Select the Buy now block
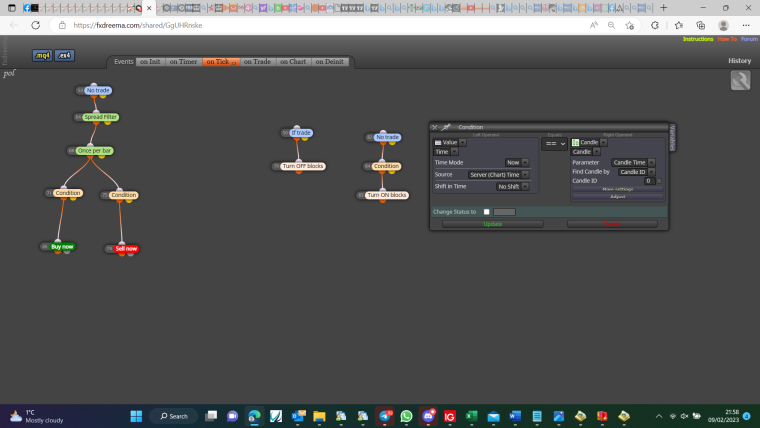This screenshot has width=760, height=428. [x=62, y=247]
